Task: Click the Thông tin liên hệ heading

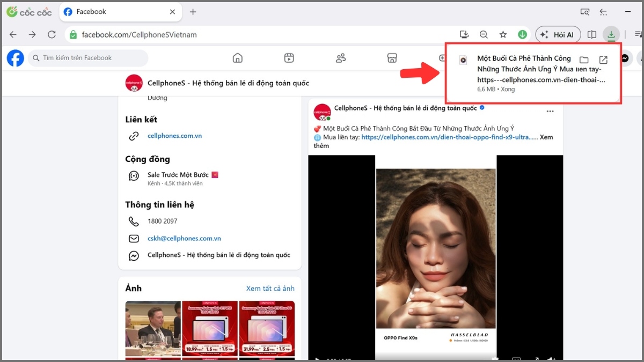Action: (160, 205)
